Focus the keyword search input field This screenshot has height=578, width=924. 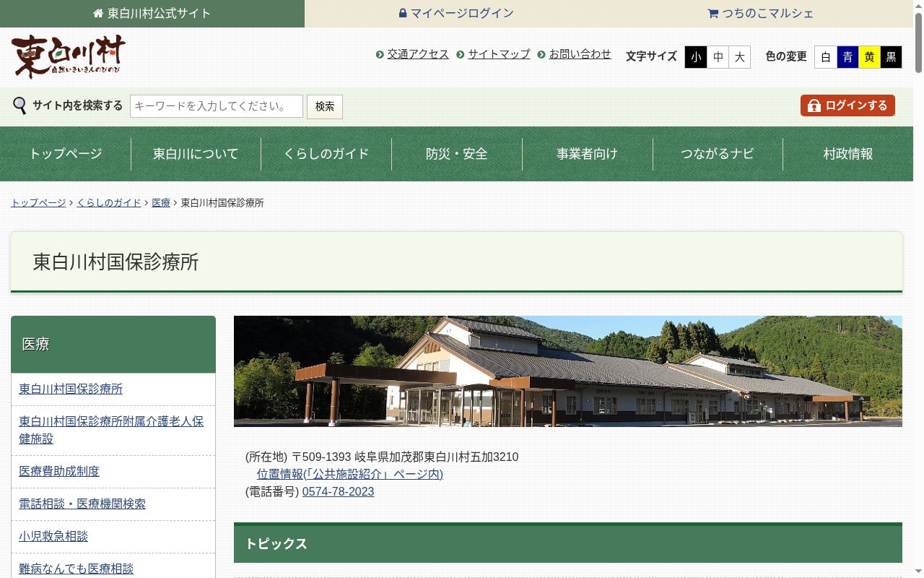pyautogui.click(x=217, y=106)
